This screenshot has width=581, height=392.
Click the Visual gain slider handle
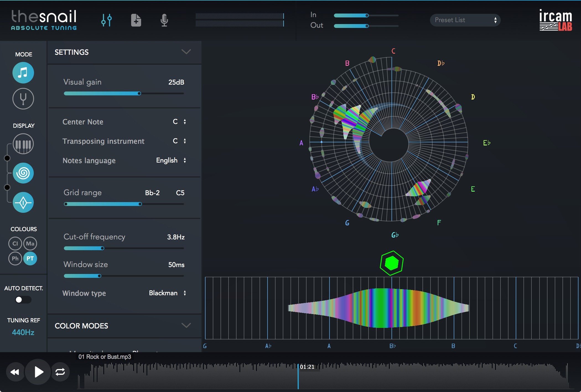[139, 93]
